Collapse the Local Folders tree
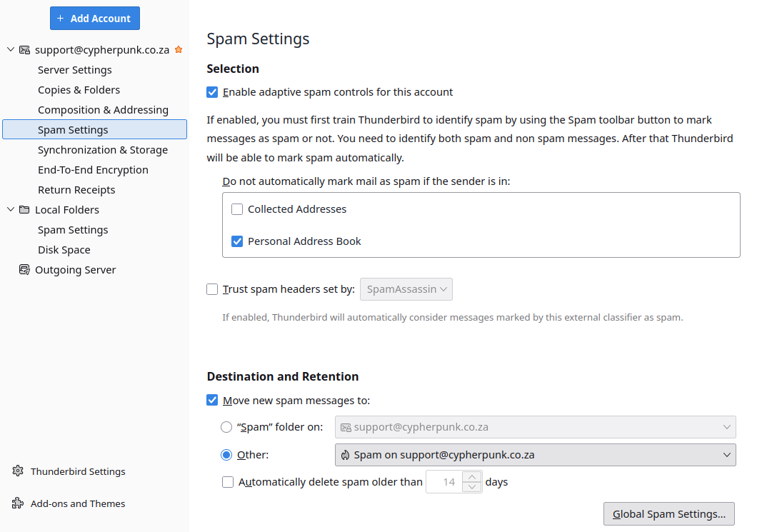The width and height of the screenshot is (757, 532). (x=11, y=209)
